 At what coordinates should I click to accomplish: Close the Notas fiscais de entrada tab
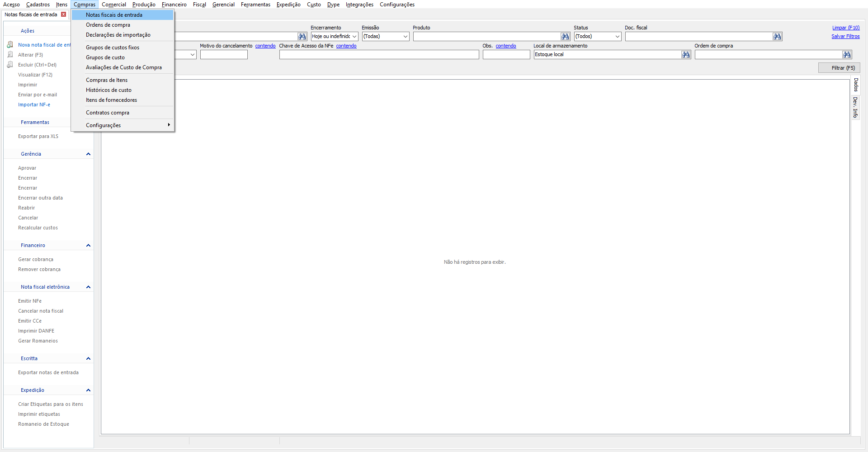64,14
